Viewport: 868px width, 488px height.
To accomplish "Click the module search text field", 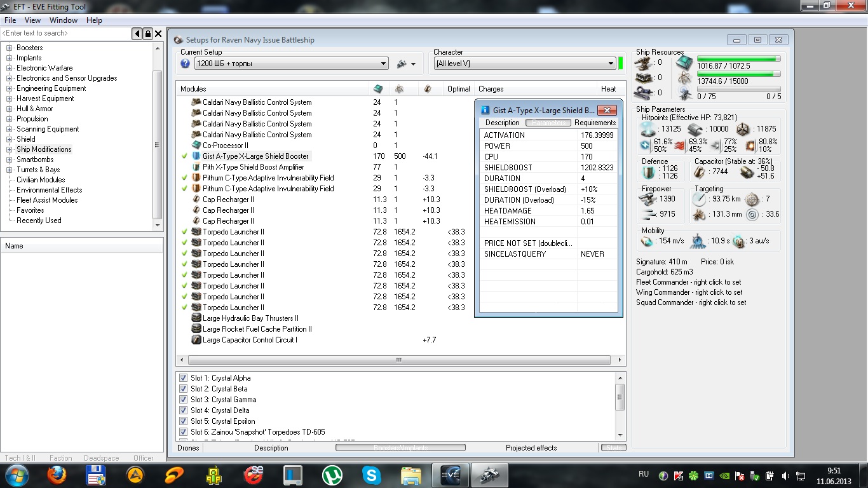I will (67, 34).
